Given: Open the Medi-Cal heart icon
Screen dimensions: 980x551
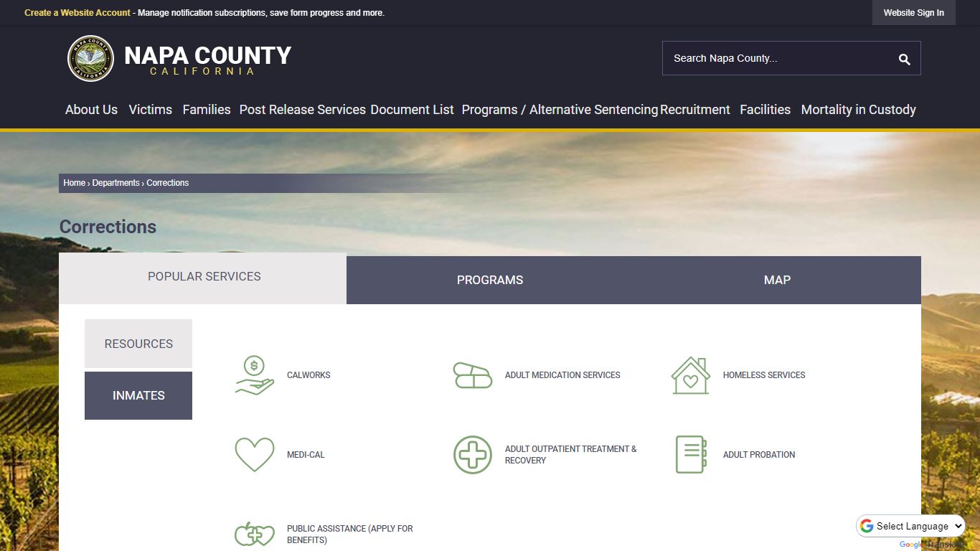Looking at the screenshot, I should [255, 455].
